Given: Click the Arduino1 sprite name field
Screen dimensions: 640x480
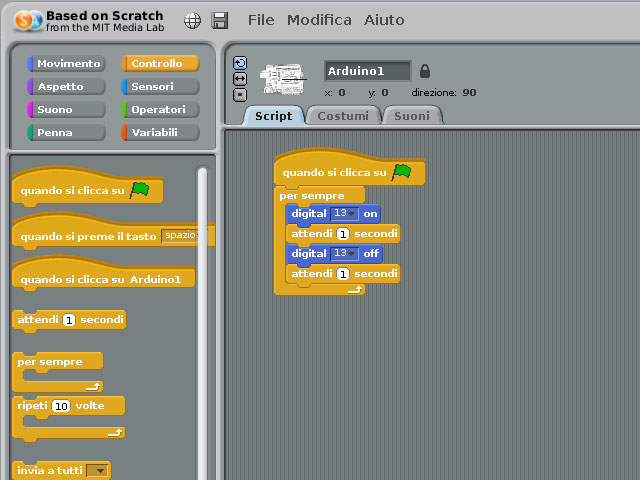Looking at the screenshot, I should 367,71.
